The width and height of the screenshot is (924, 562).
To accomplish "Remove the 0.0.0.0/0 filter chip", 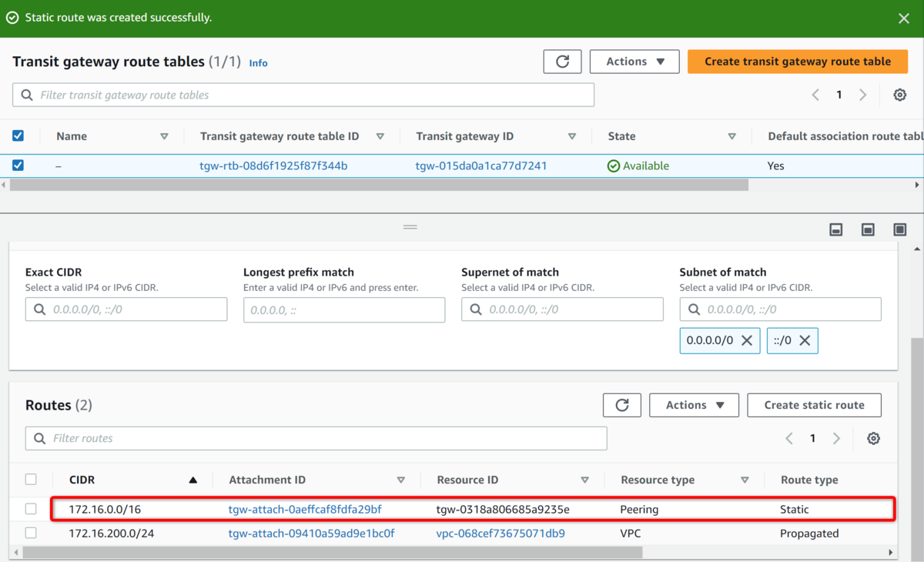I will point(747,340).
